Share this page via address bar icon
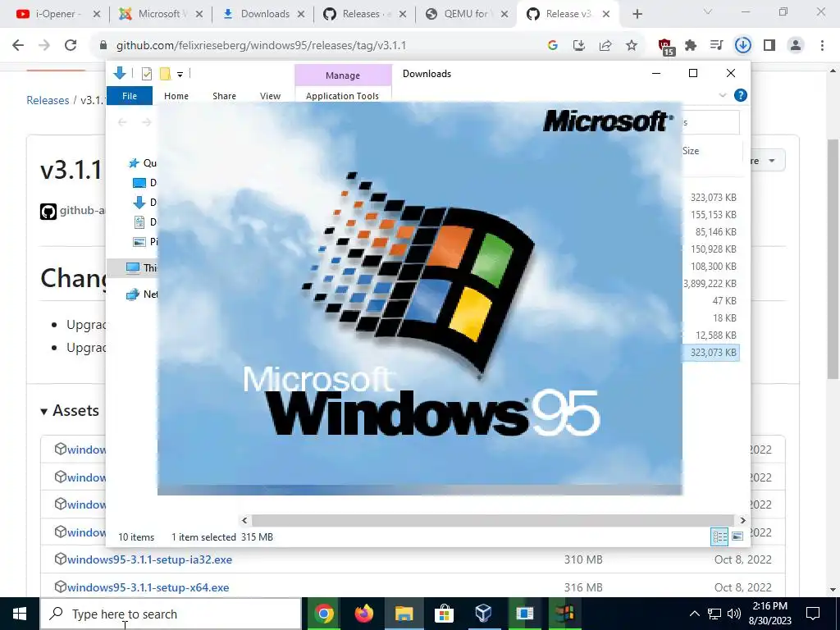Image resolution: width=840 pixels, height=630 pixels. (x=605, y=46)
